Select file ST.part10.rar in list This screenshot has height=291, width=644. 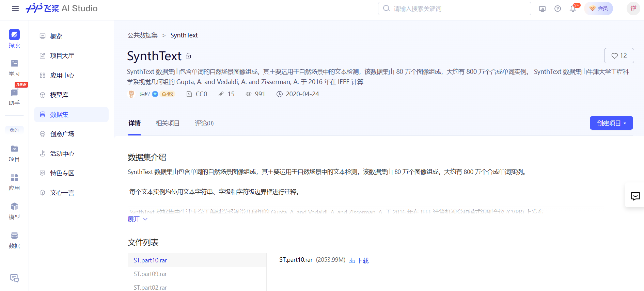pos(197,260)
